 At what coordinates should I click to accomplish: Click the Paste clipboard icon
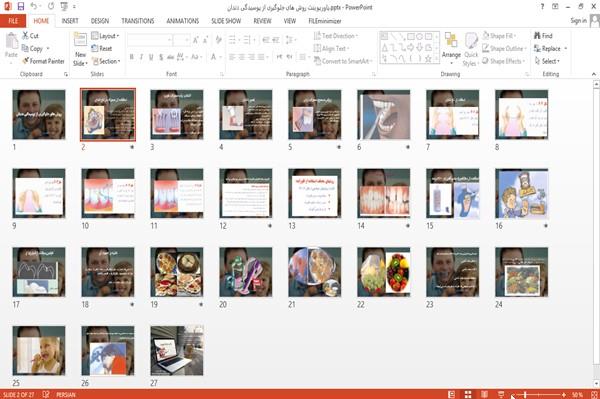11,41
